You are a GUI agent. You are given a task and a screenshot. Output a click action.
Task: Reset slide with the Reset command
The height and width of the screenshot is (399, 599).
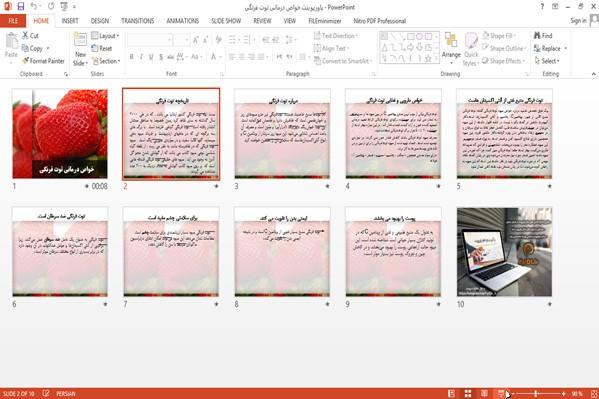pyautogui.click(x=102, y=48)
